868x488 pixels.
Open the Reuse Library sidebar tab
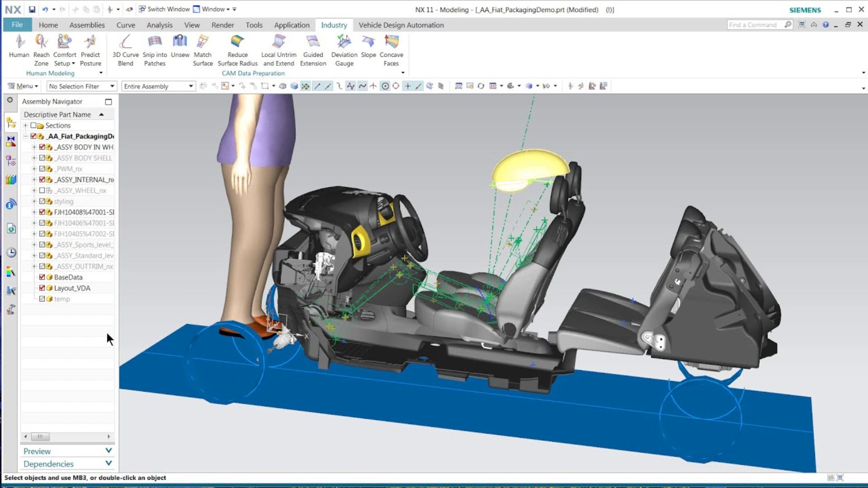tap(11, 180)
